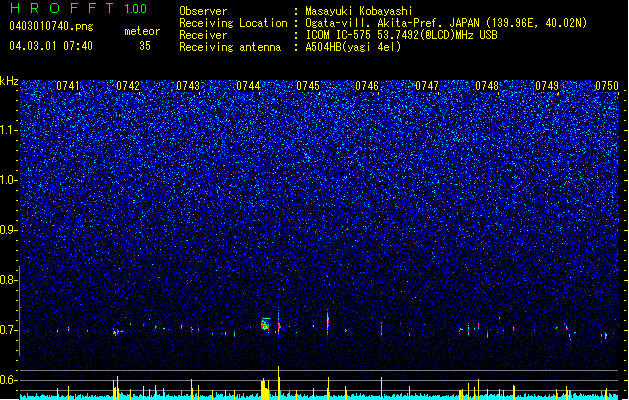The height and width of the screenshot is (400, 629).
Task: Click the bright meteor echo blob before 0745
Action: 266,324
